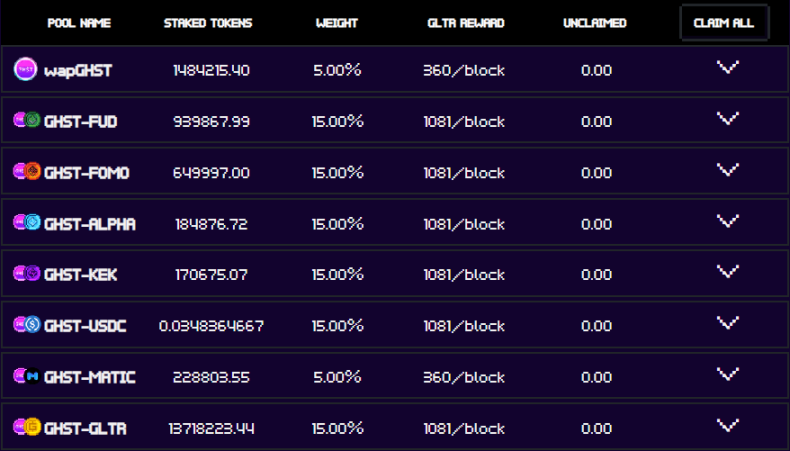Select the wapGHST pool name
The image size is (790, 451).
78,71
